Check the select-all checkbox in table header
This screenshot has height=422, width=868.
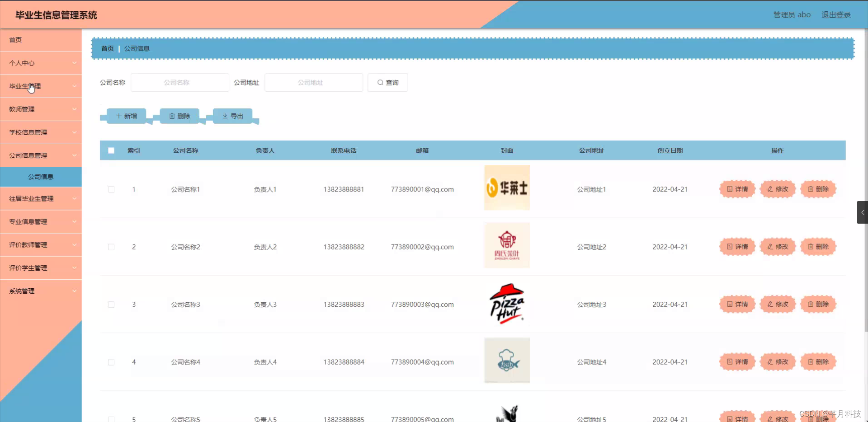[x=111, y=150]
